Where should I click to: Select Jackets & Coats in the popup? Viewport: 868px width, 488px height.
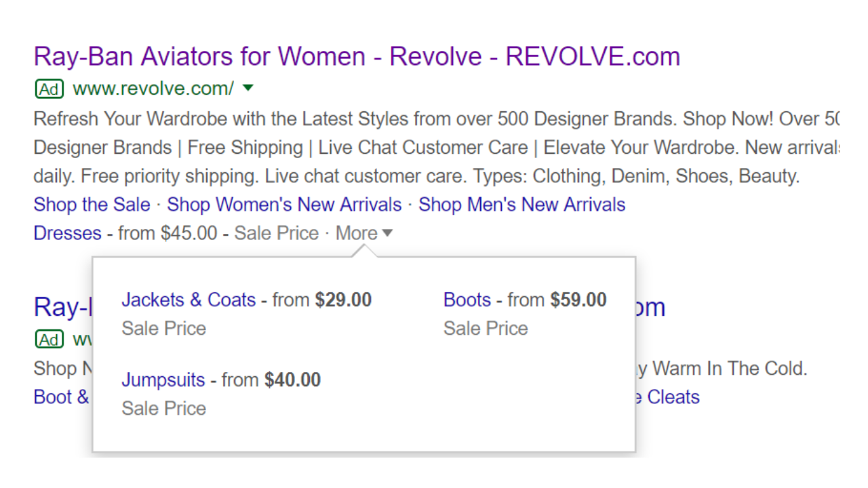(189, 300)
